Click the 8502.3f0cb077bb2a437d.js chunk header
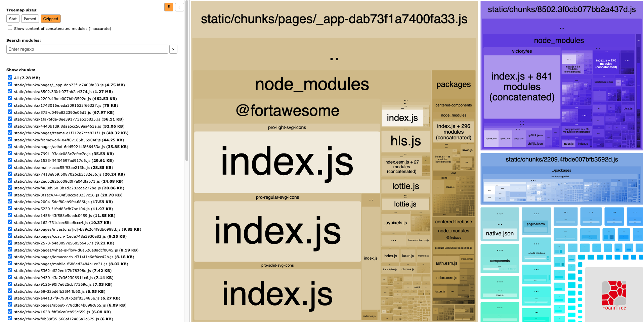Image resolution: width=644 pixels, height=322 pixels. [x=562, y=9]
